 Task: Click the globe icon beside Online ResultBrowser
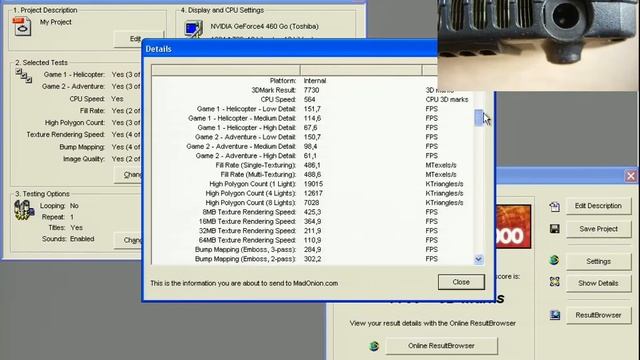click(374, 346)
